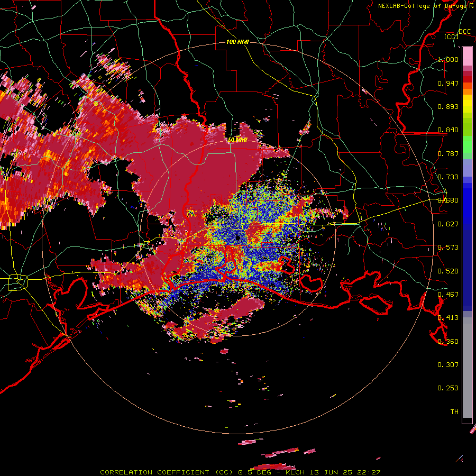Click the TH threshold label
Viewport: 476px width, 476px height.
pyautogui.click(x=454, y=412)
